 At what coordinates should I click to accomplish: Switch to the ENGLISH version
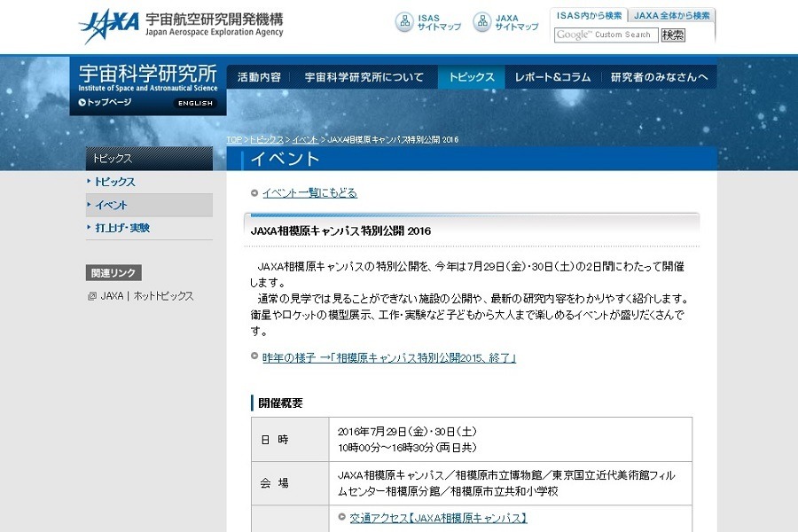[x=195, y=103]
